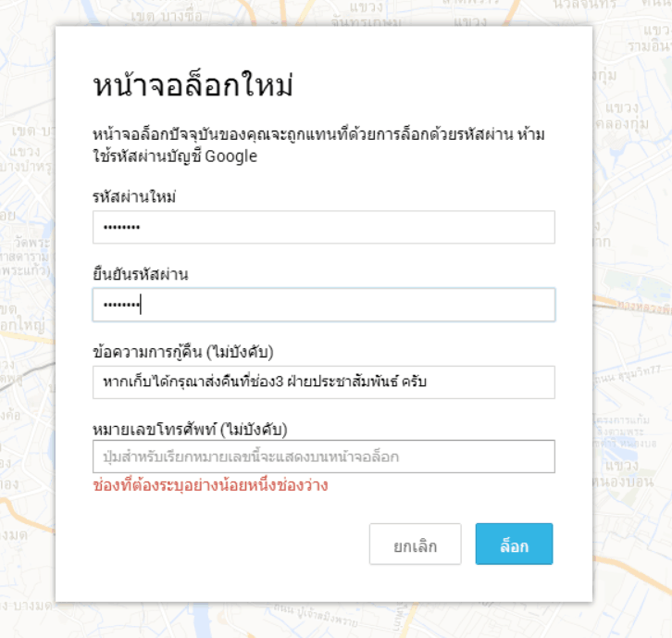Select the optional phone number field
This screenshot has width=672, height=638.
pos(323,457)
